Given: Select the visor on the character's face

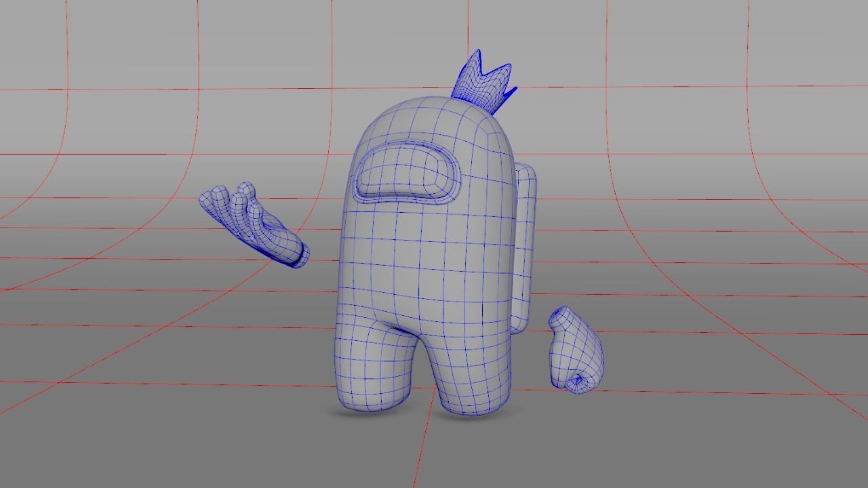Looking at the screenshot, I should click(406, 174).
